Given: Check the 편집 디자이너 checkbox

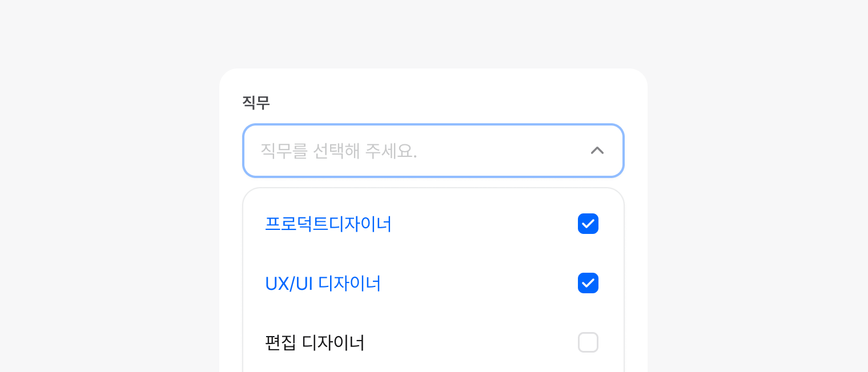Looking at the screenshot, I should click(x=588, y=342).
